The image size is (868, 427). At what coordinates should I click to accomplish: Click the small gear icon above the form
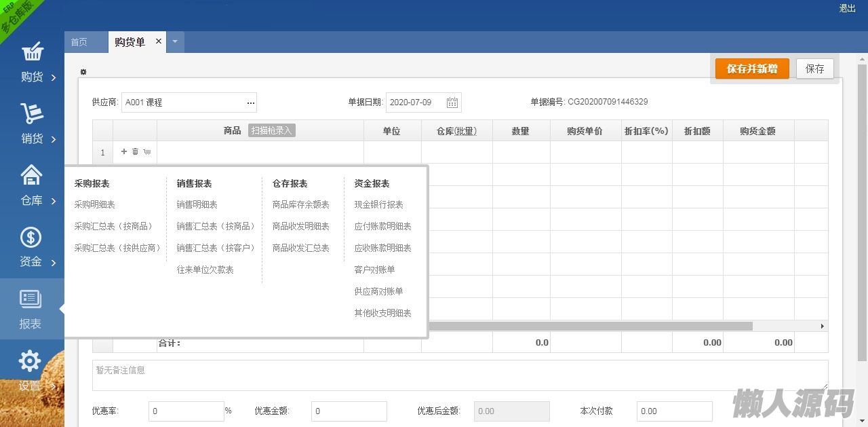83,72
